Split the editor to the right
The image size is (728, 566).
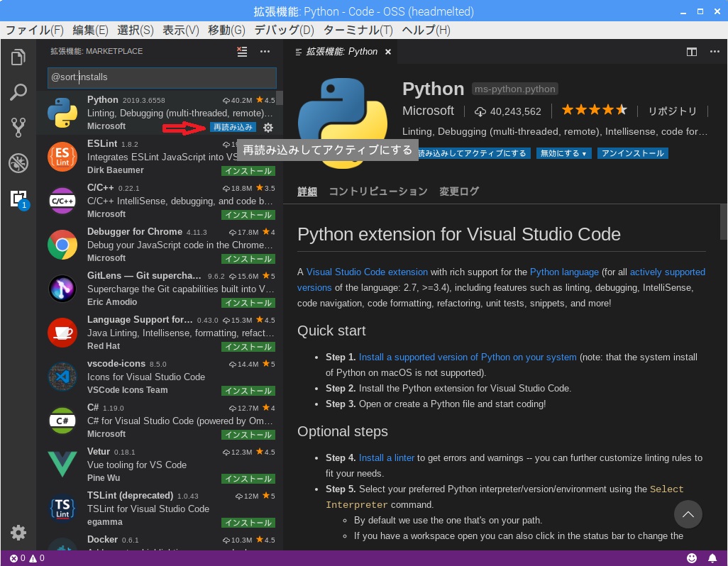pyautogui.click(x=691, y=52)
